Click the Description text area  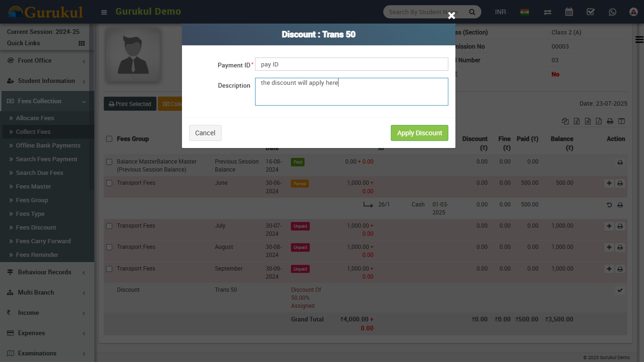pos(351,91)
